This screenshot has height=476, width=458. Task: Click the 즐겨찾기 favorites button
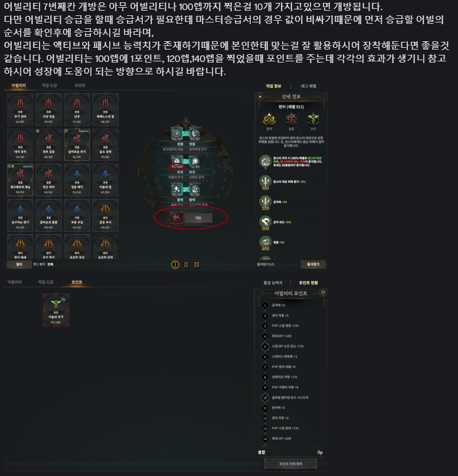[x=313, y=264]
